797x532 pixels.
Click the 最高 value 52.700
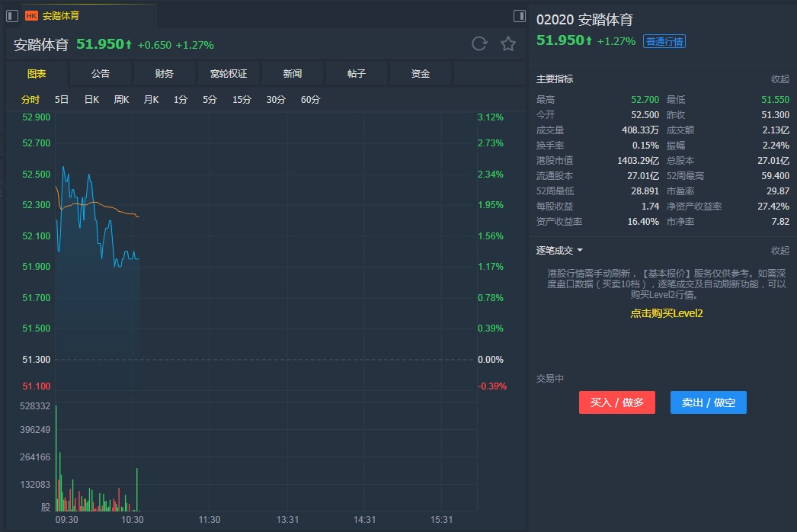pyautogui.click(x=645, y=100)
